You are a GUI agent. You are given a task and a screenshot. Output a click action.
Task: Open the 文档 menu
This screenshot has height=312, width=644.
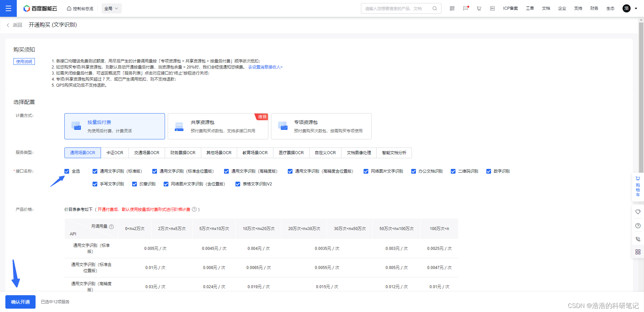pos(546,8)
